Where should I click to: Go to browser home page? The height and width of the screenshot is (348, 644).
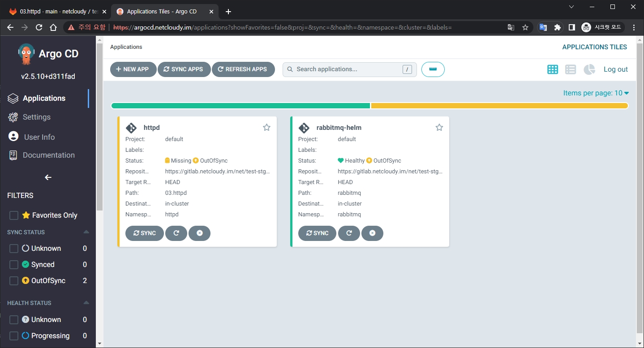click(53, 27)
